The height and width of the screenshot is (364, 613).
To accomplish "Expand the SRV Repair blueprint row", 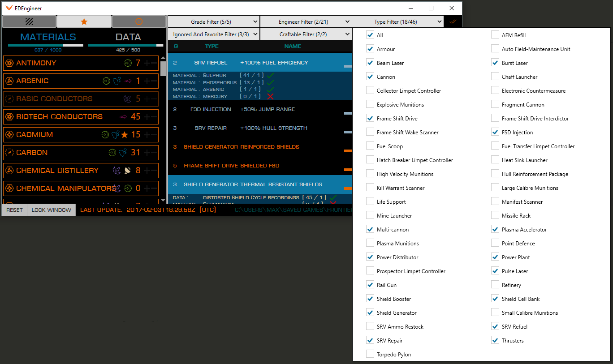I will 260,128.
